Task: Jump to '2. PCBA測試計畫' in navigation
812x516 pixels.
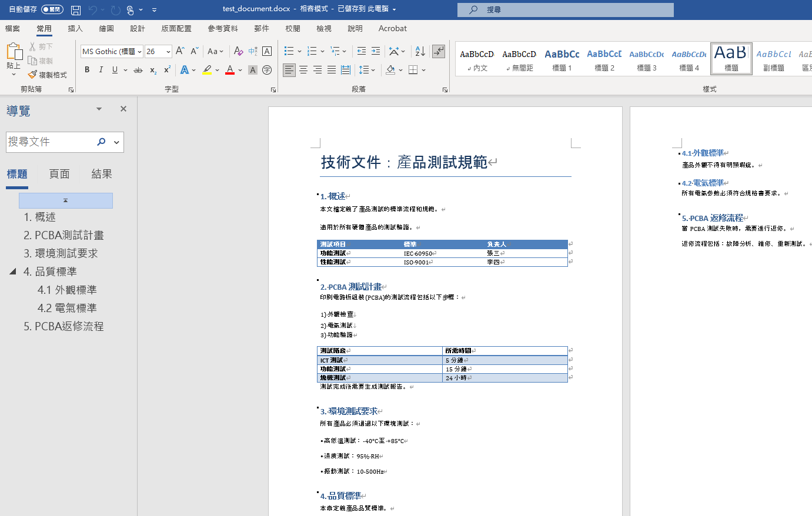Action: click(64, 235)
